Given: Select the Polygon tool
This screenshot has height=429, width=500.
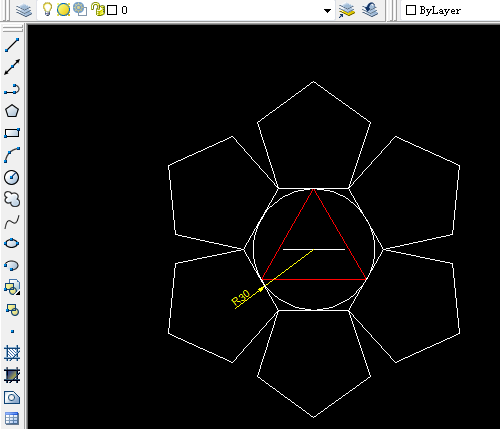Looking at the screenshot, I should click(x=12, y=111).
